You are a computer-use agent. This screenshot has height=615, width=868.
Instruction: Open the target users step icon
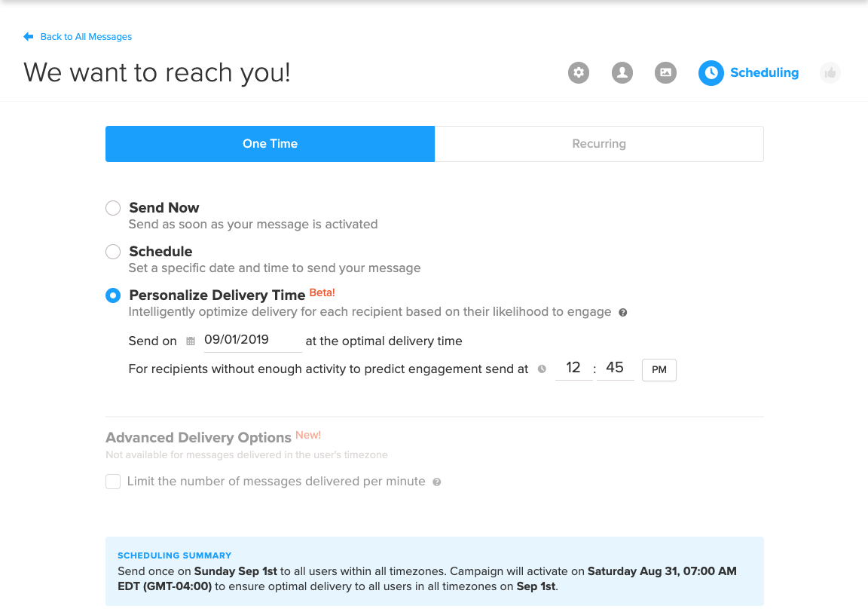click(622, 72)
